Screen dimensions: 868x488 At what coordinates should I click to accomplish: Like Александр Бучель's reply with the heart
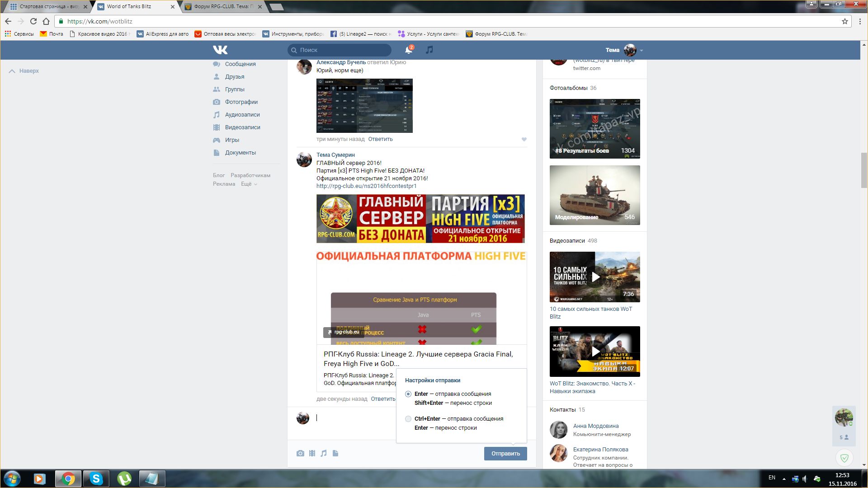(x=524, y=139)
